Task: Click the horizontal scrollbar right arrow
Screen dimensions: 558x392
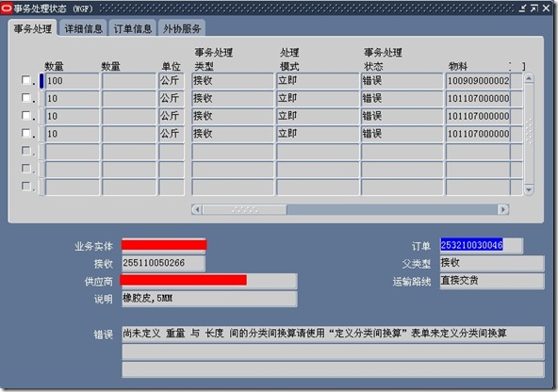Action: point(503,209)
